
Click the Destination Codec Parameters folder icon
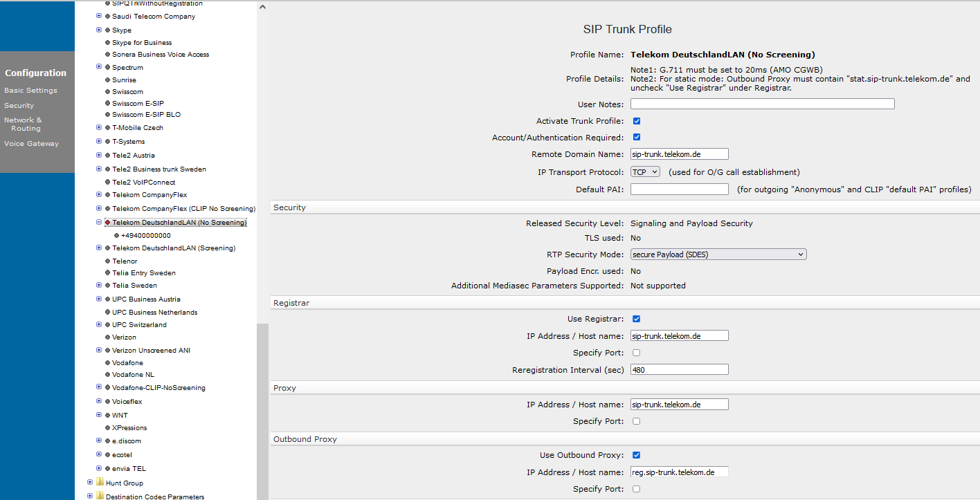click(100, 496)
